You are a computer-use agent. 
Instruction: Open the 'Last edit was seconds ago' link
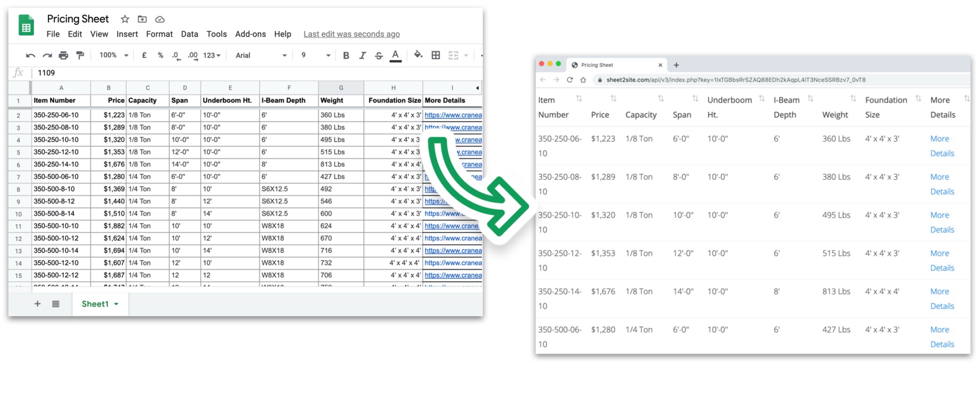click(x=351, y=34)
